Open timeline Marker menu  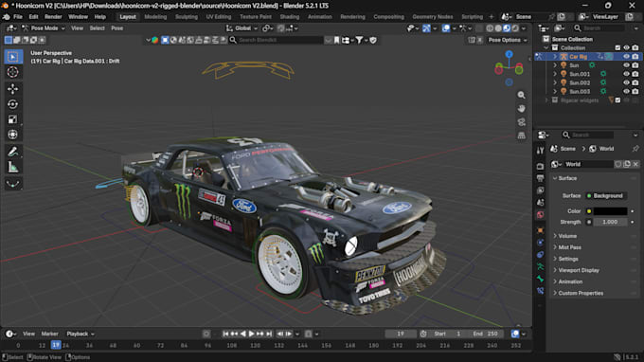[x=49, y=334]
